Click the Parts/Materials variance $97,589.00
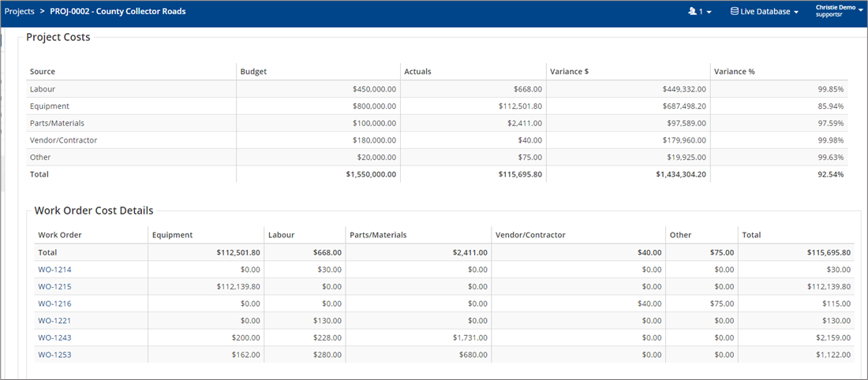 687,123
